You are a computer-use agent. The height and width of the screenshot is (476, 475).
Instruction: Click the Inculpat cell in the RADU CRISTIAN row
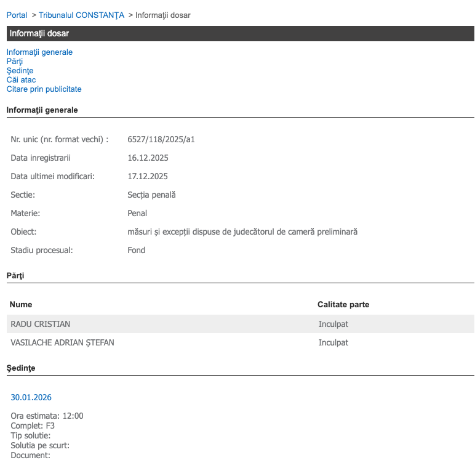pyautogui.click(x=333, y=325)
